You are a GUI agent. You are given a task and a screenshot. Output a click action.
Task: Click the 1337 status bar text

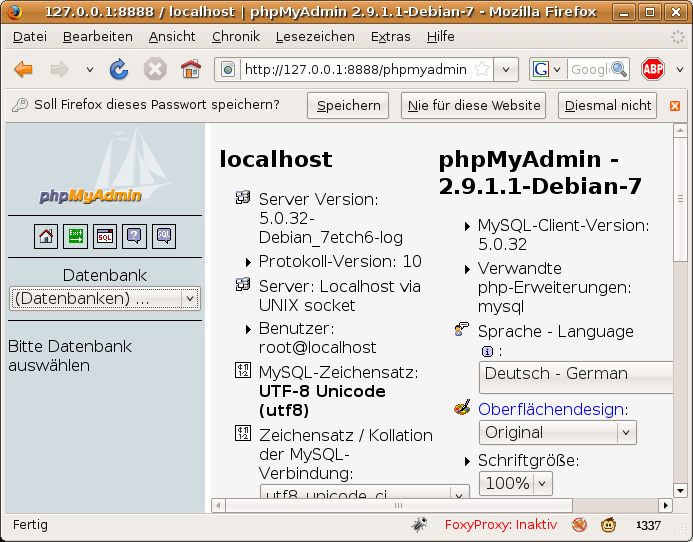[648, 525]
